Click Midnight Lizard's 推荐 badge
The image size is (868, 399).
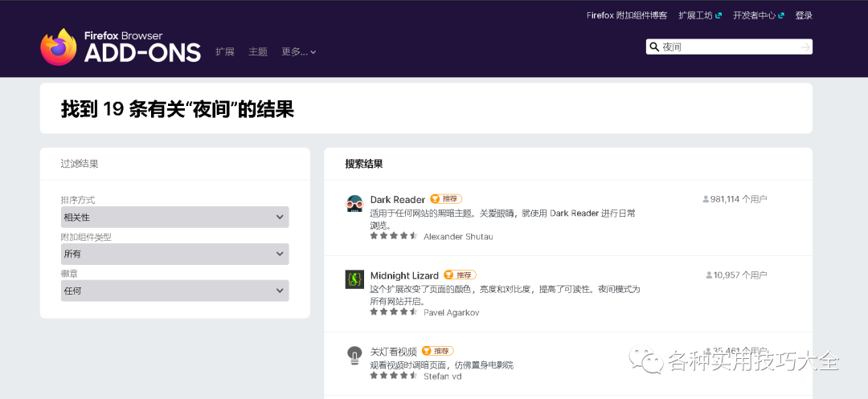[460, 275]
